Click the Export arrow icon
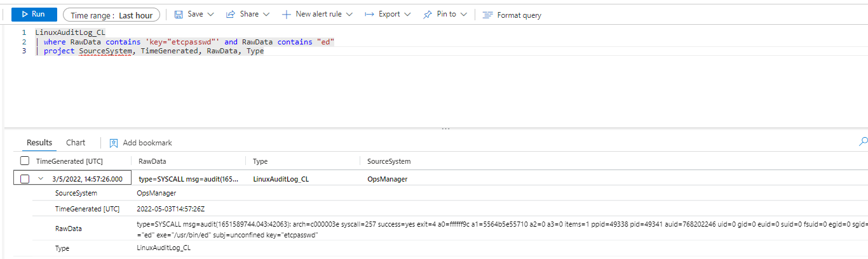Image resolution: width=868 pixels, height=259 pixels. 369,14
